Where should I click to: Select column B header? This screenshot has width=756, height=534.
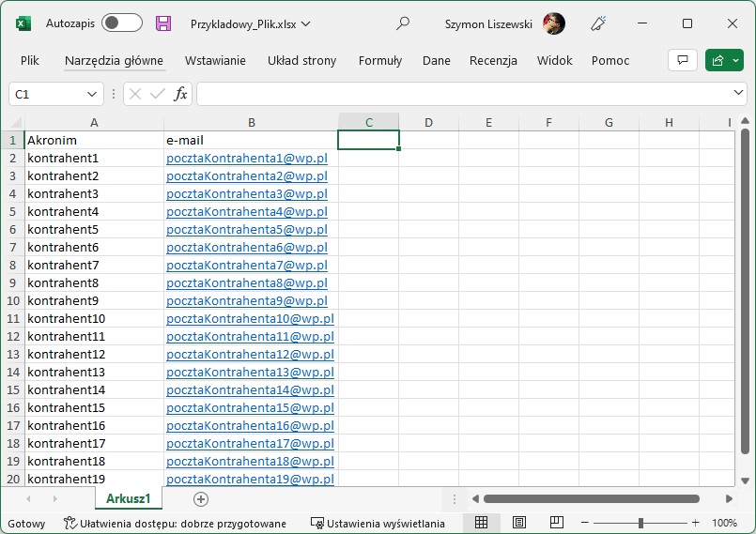251,122
